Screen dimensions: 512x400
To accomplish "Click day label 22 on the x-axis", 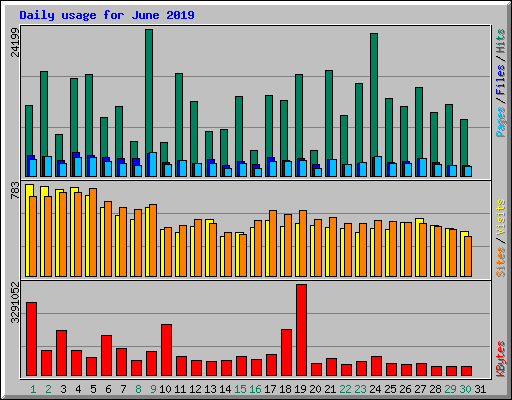I will pos(345,389).
